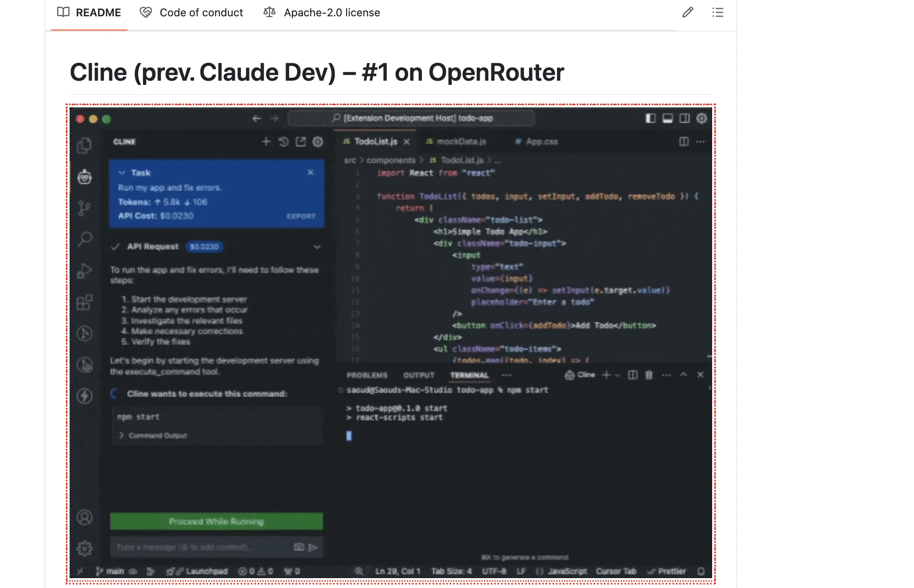Click the split editor icon
The width and height of the screenshot is (914, 588).
(684, 142)
